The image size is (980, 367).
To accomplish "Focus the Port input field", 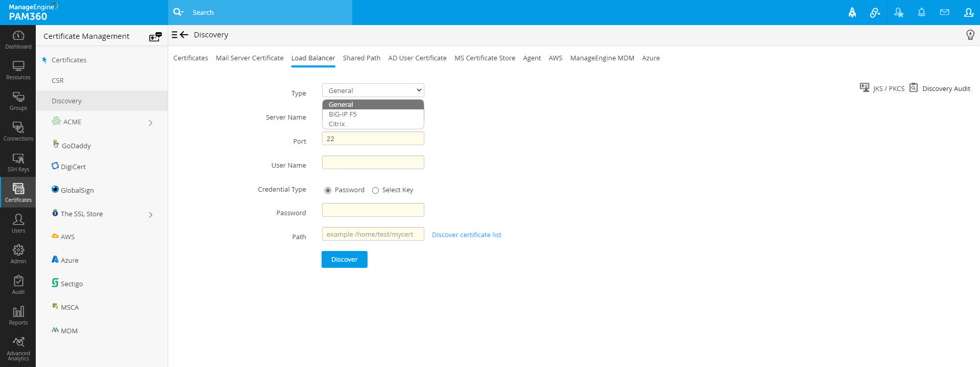I will click(373, 139).
